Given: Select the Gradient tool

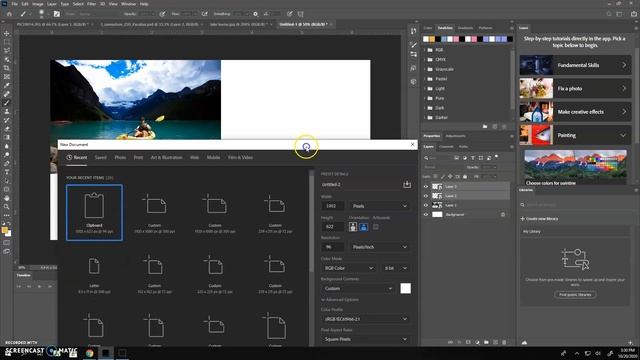Looking at the screenshot, I should (7, 138).
